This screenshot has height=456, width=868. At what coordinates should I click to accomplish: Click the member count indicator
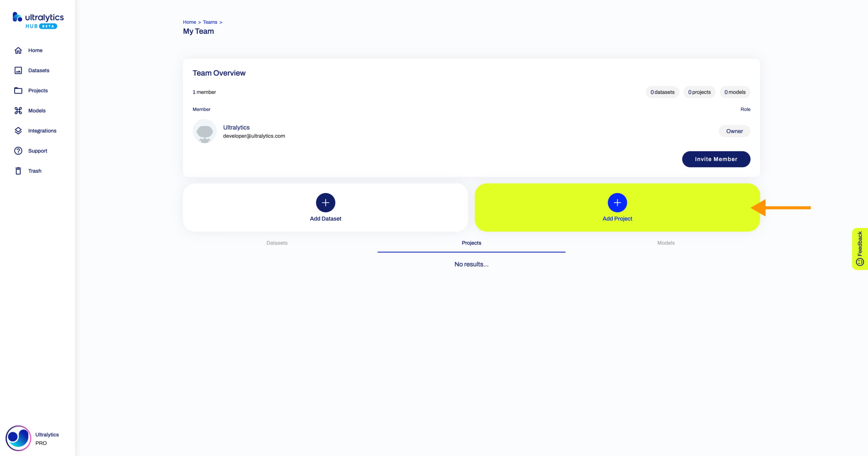click(204, 92)
